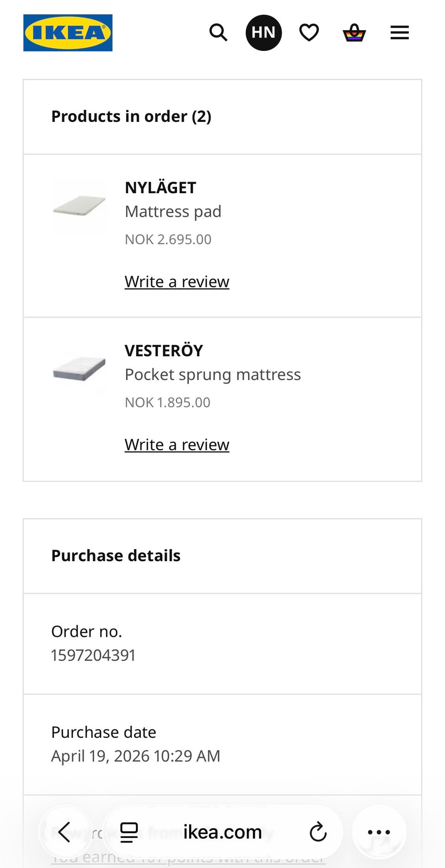The image size is (445, 868).
Task: Open the IKEA search icon
Action: coord(218,33)
